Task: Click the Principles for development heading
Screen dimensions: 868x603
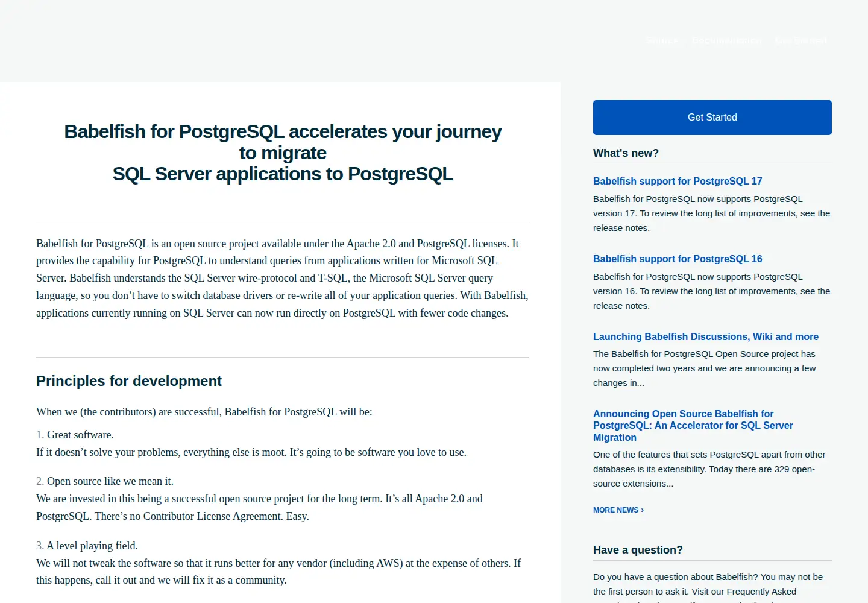Action: click(129, 381)
